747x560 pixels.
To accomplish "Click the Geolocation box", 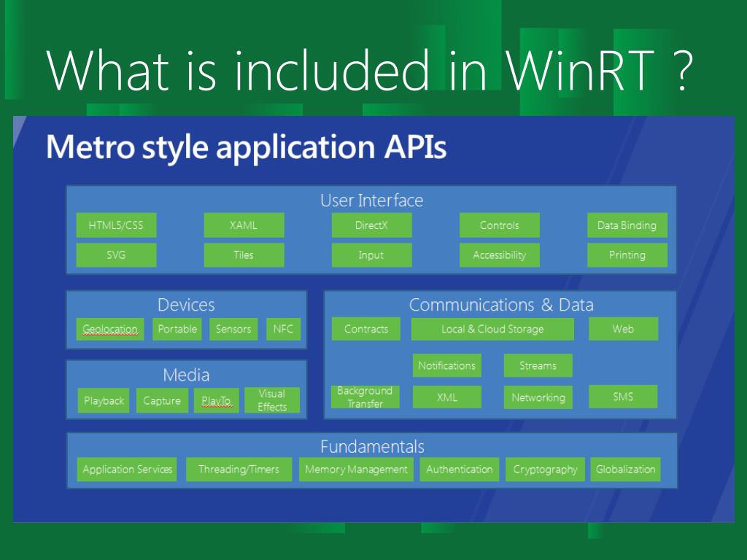I will (x=110, y=329).
